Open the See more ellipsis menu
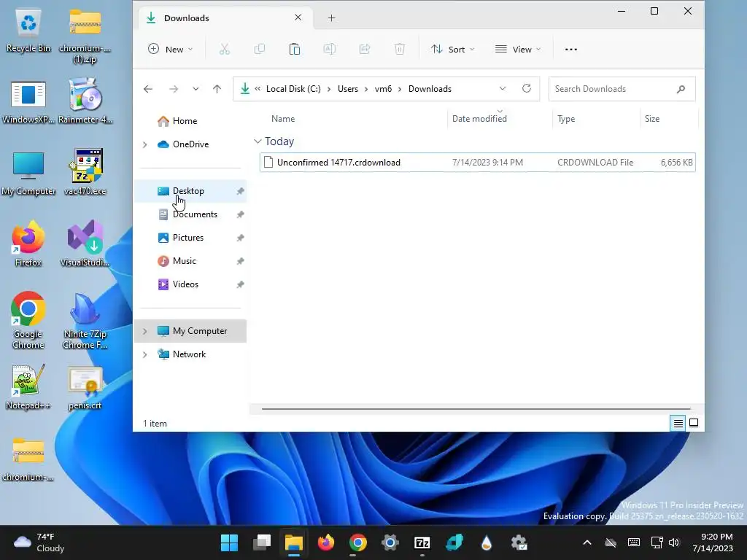747x560 pixels. (570, 49)
